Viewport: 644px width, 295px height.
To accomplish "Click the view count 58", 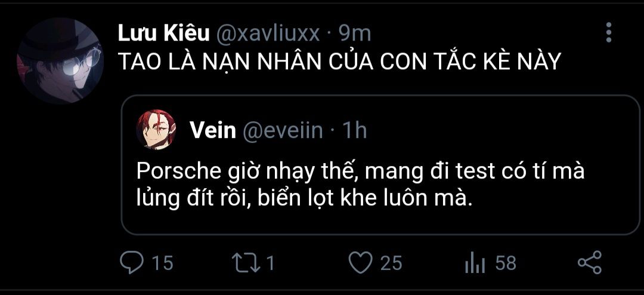I will 505,263.
